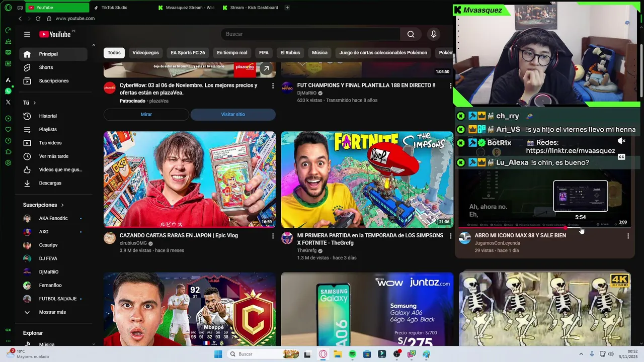
Task: Select the El Rubius filter chip
Action: pos(290,53)
